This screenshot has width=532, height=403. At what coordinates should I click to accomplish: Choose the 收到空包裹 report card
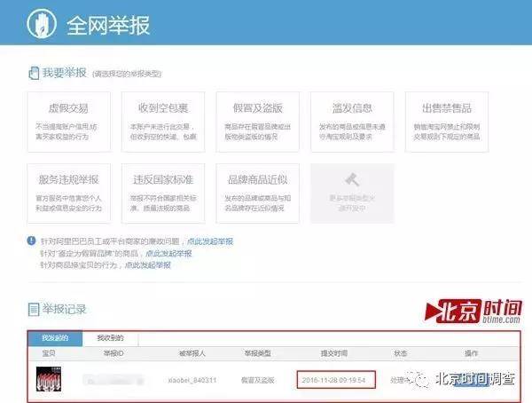[x=163, y=122]
